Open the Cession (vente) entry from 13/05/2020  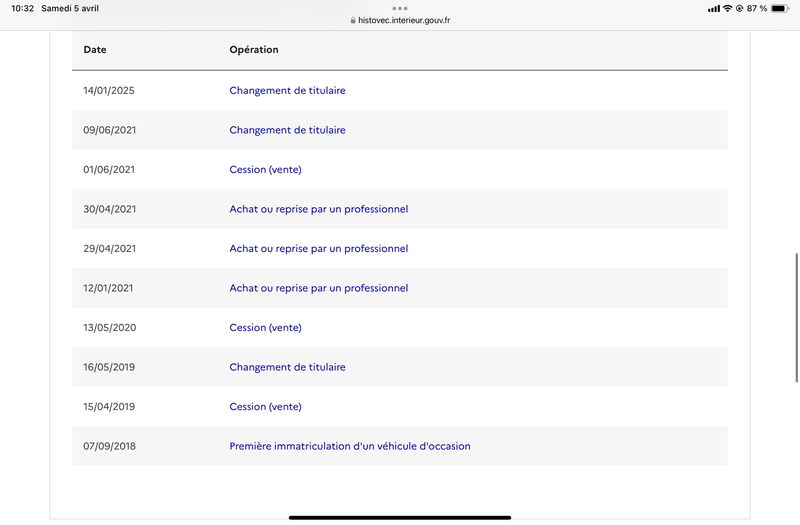coord(265,328)
